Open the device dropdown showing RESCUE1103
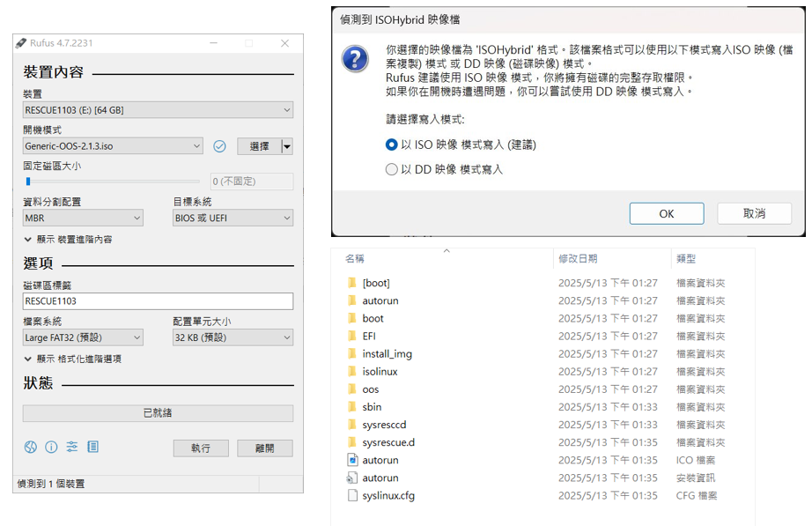Screen dimensions: 812x526 (158, 110)
